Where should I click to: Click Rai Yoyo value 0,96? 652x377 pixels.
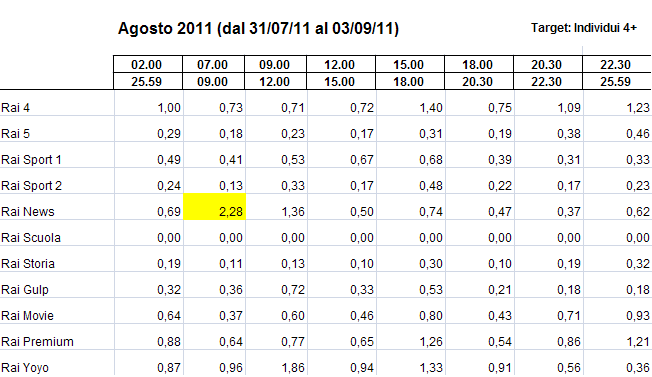coord(231,368)
